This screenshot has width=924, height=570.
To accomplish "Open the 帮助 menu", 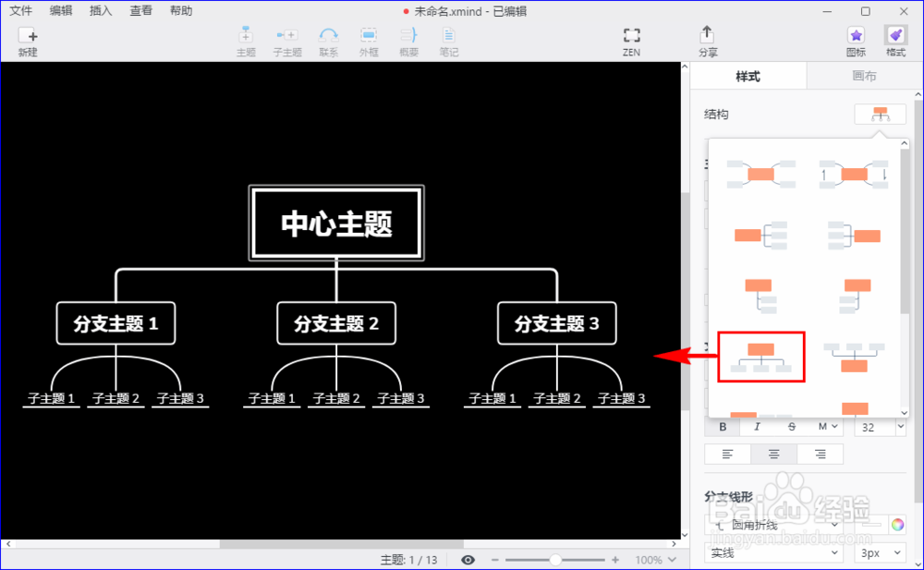I will coord(181,10).
